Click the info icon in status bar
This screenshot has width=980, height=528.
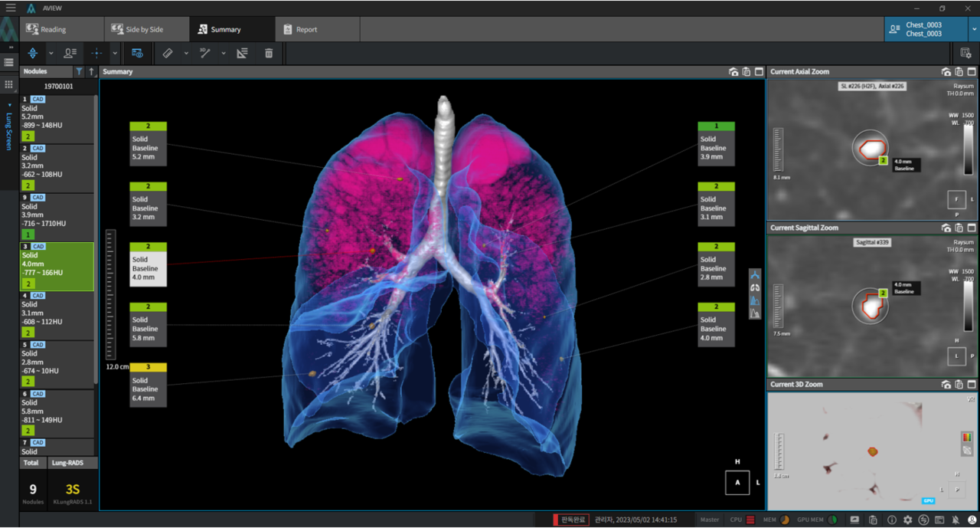(x=891, y=520)
